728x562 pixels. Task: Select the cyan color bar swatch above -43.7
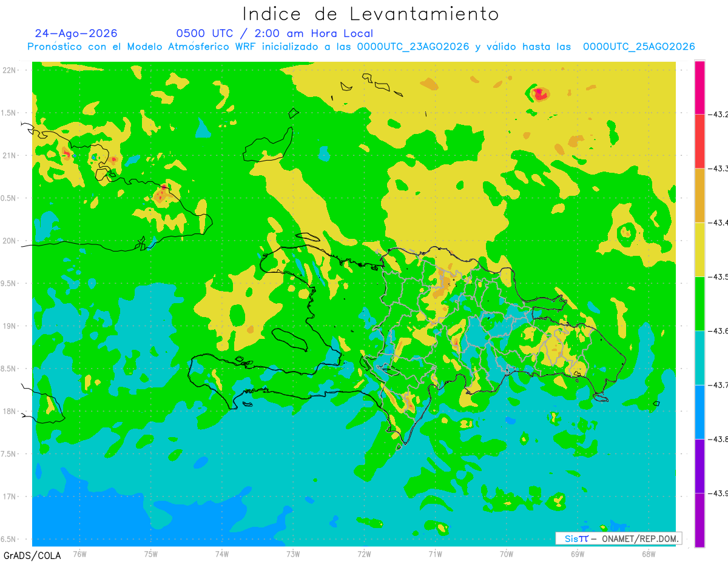699,358
